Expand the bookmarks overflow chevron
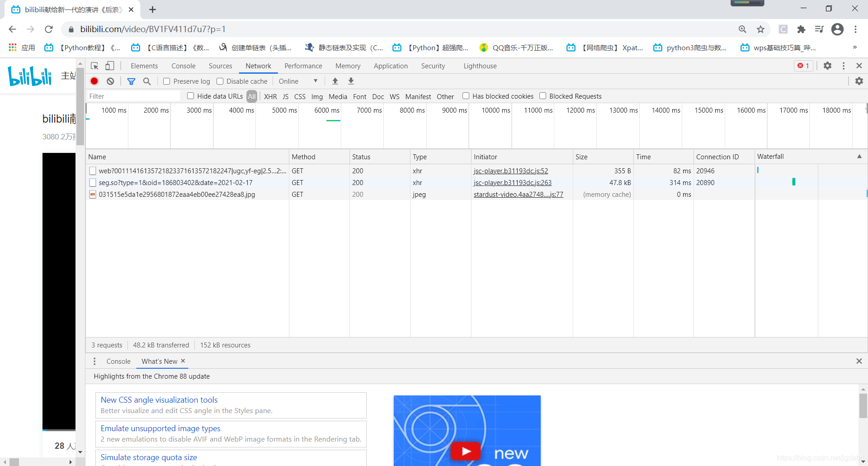The height and width of the screenshot is (466, 868). (854, 48)
